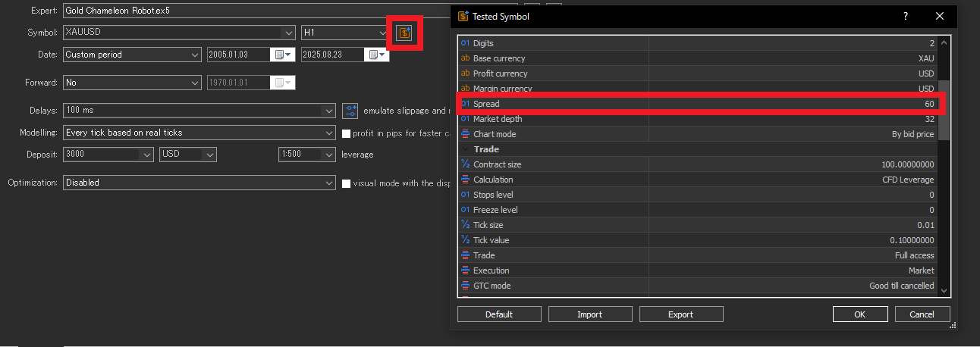Viewport: 980px width, 347px height.
Task: Click the Expert field Gold Chameleon Robot.ex5
Action: click(x=291, y=11)
